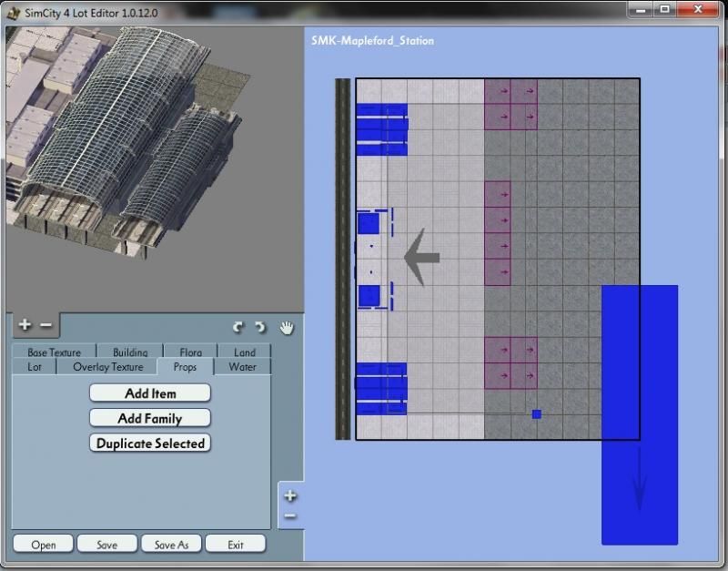
Task: Save the current lot
Action: (x=107, y=544)
